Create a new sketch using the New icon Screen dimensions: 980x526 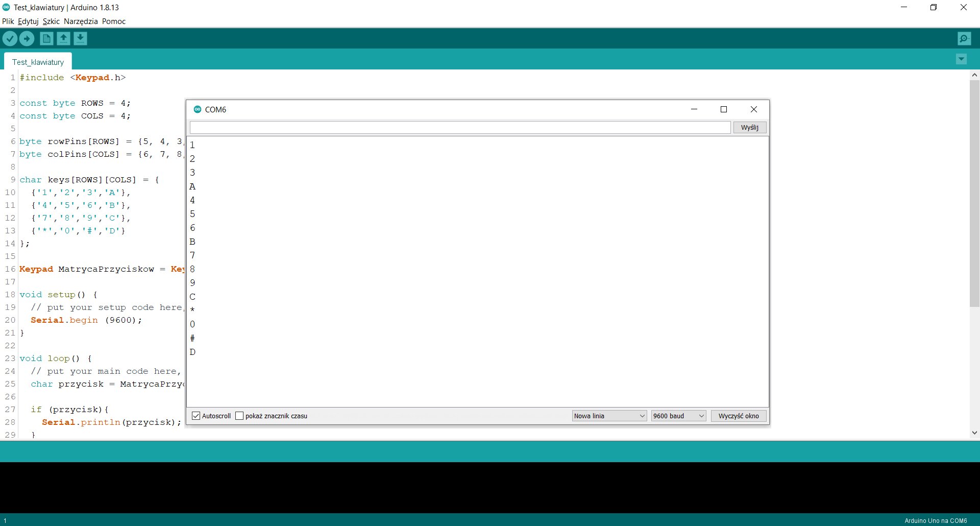46,38
